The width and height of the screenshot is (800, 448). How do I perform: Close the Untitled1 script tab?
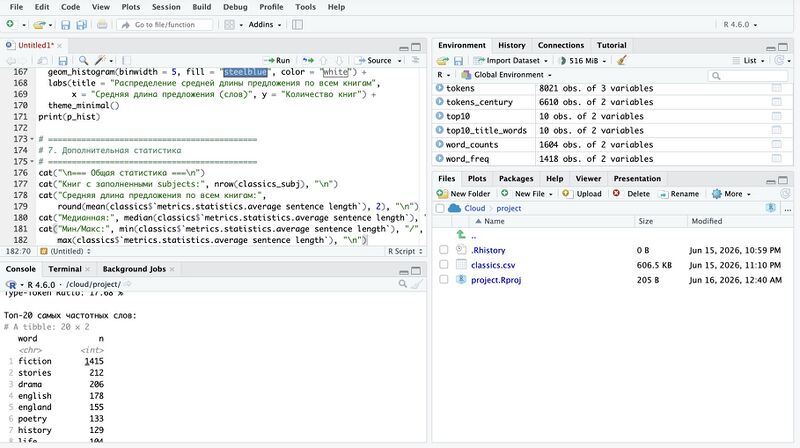[59, 45]
